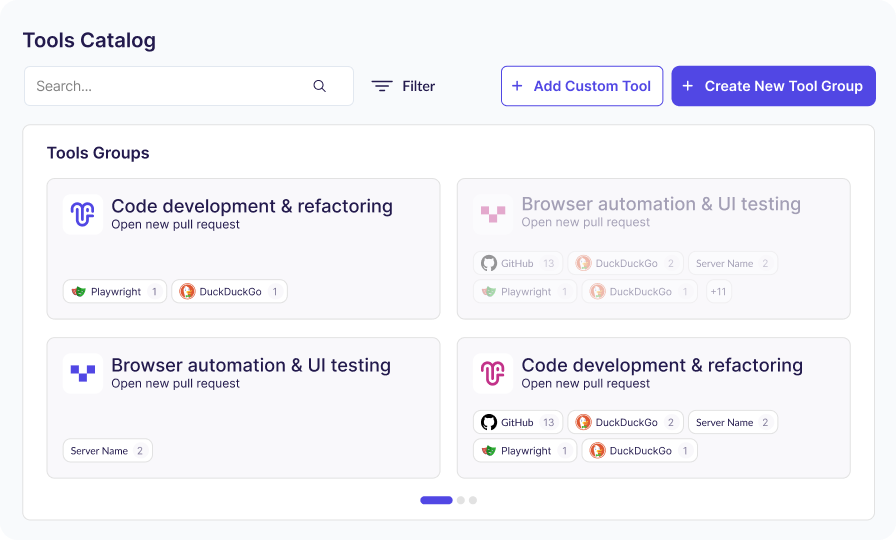
Task: Select DuckDuckGo 2 chip in bottom-right card
Action: coord(625,422)
